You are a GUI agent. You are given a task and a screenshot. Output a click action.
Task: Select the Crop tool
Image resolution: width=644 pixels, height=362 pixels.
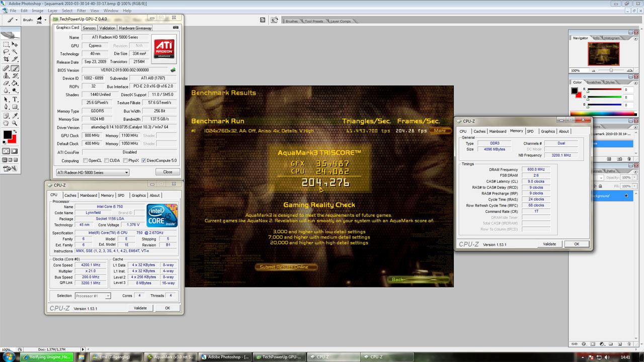click(6, 59)
